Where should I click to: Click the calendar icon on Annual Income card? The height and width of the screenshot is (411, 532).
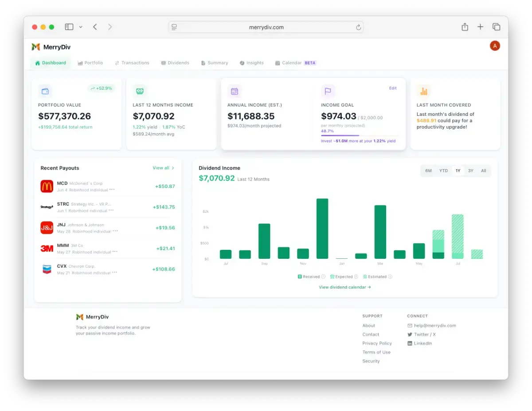(235, 91)
